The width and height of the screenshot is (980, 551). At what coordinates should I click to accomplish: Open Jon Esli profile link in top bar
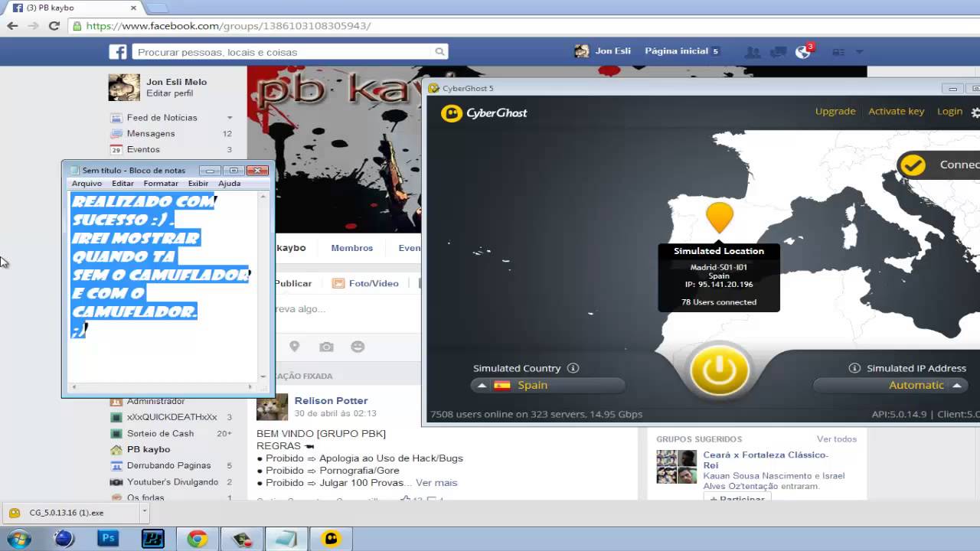(603, 51)
